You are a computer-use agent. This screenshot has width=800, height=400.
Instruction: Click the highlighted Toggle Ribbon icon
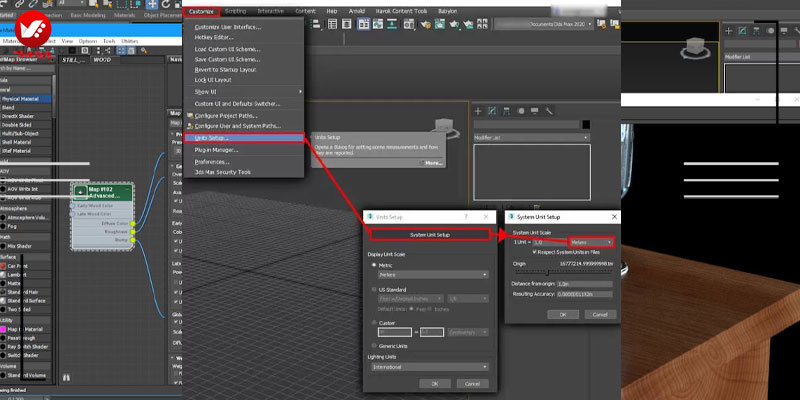[364, 24]
